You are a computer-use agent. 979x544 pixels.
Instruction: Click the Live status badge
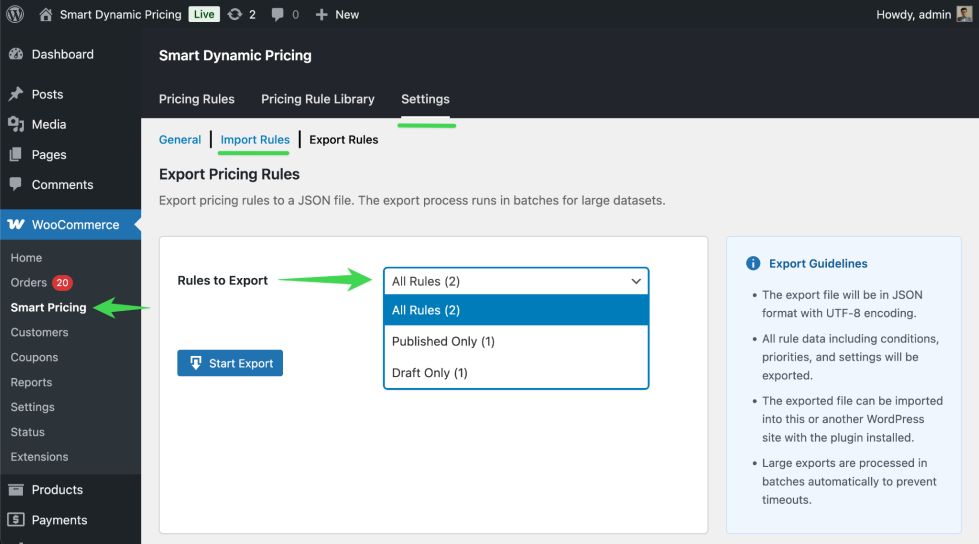click(204, 14)
